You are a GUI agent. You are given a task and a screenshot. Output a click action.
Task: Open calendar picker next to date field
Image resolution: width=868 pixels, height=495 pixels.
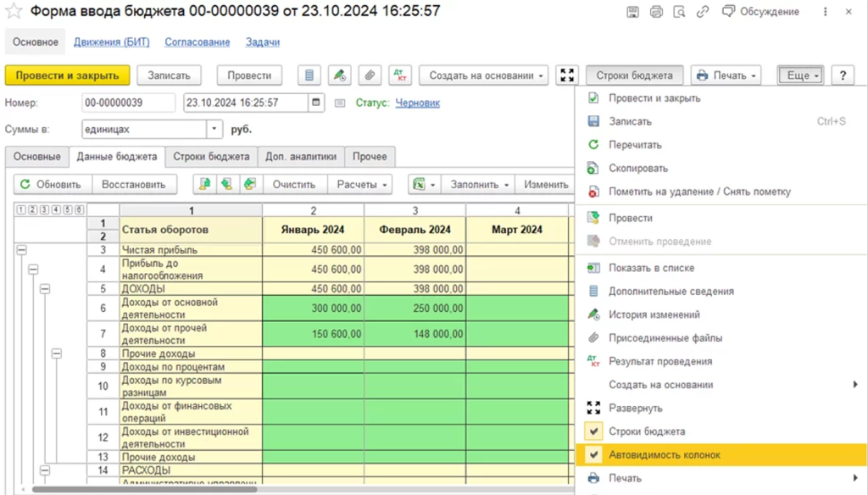317,103
